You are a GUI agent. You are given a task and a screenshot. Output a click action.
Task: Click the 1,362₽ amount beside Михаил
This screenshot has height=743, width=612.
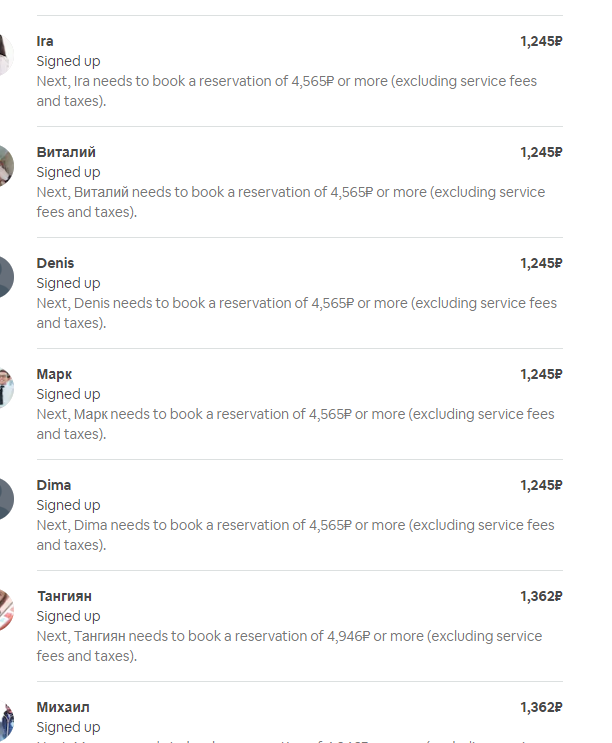tap(541, 707)
